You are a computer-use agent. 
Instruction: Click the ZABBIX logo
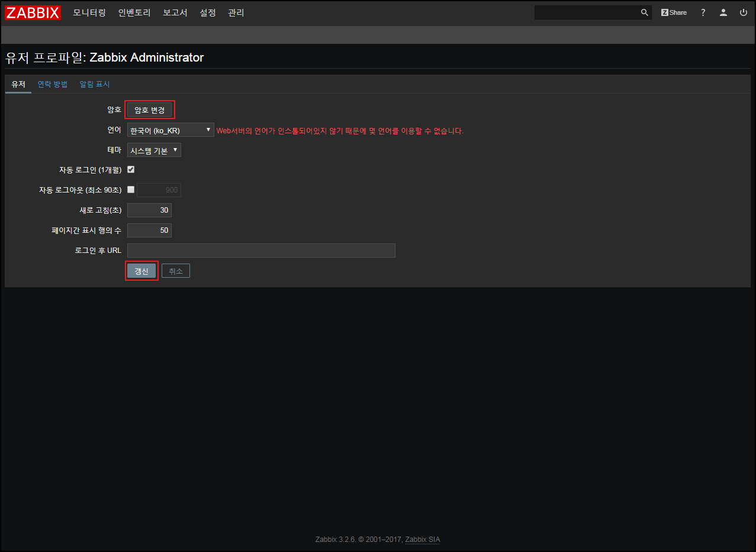[33, 12]
